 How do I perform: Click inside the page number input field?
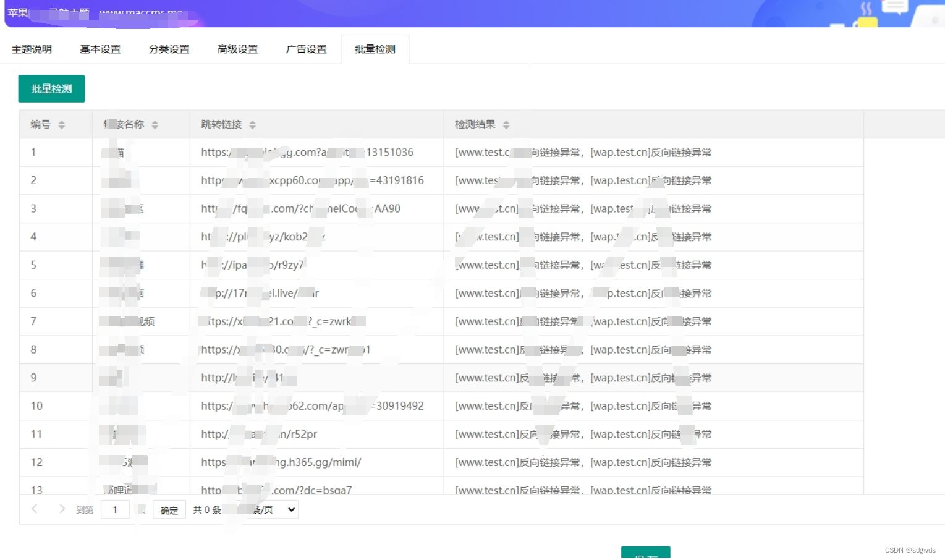tap(115, 509)
